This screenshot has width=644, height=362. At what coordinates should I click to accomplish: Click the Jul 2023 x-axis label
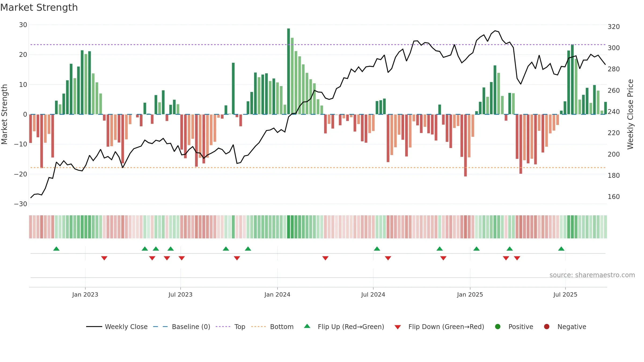181,294
